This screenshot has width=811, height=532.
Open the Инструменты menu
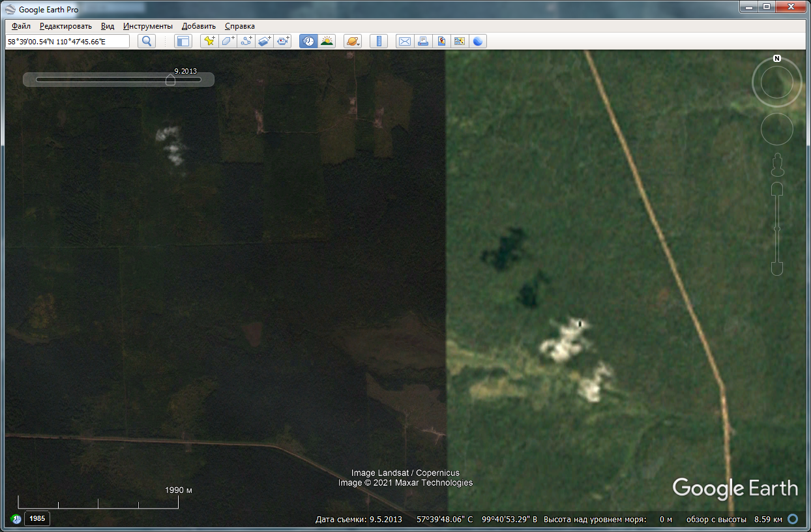(x=148, y=26)
